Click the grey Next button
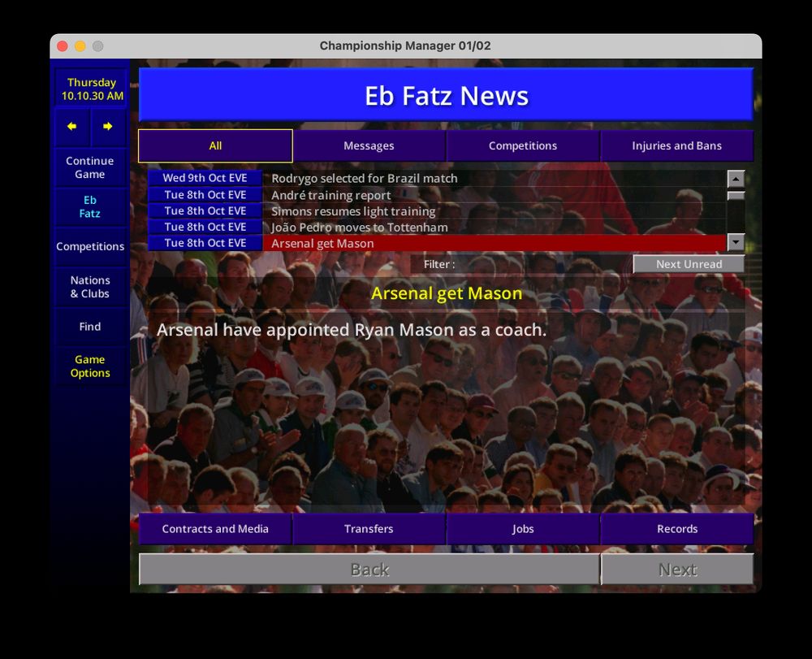 click(x=677, y=570)
